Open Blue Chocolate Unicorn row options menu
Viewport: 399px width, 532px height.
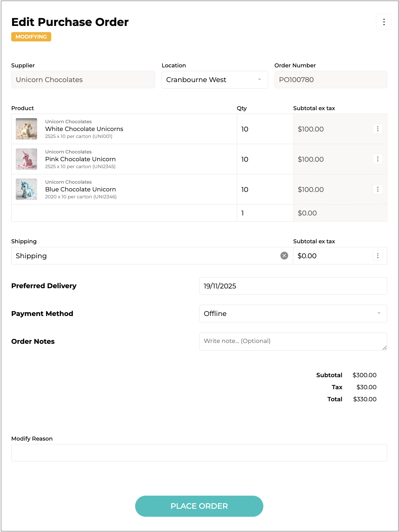coord(378,189)
